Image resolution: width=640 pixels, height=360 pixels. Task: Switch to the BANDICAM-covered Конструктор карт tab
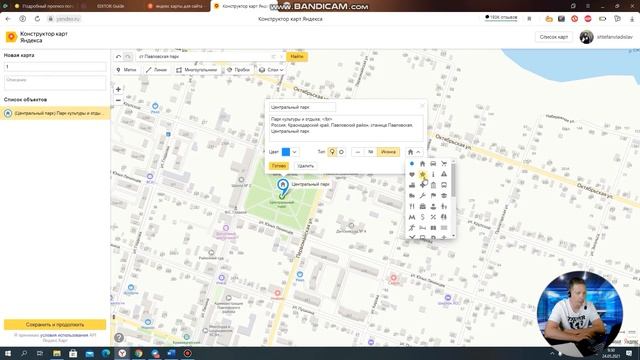click(x=245, y=6)
